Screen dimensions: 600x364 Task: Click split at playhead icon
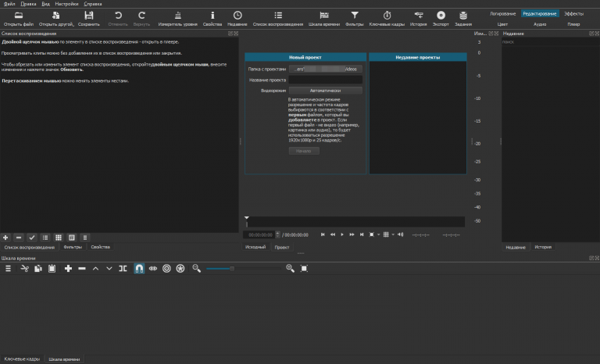(123, 269)
